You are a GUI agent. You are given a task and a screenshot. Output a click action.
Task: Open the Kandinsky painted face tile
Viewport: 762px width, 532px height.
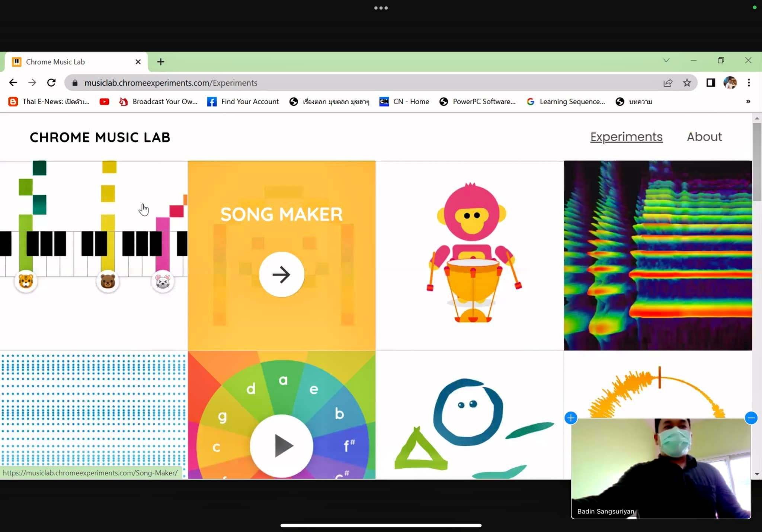tap(470, 415)
